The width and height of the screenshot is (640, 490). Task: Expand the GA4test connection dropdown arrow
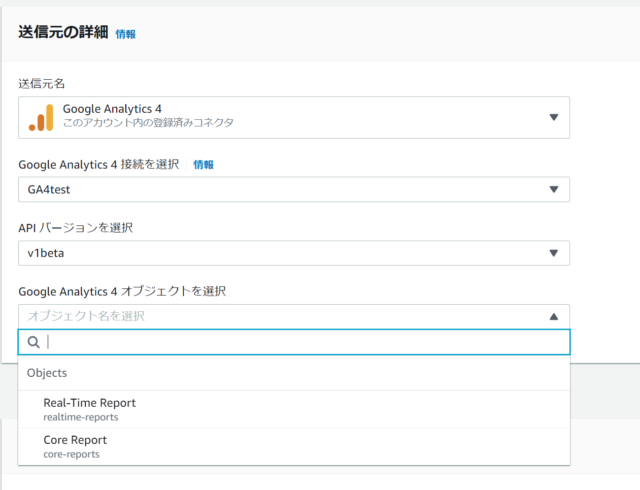553,189
